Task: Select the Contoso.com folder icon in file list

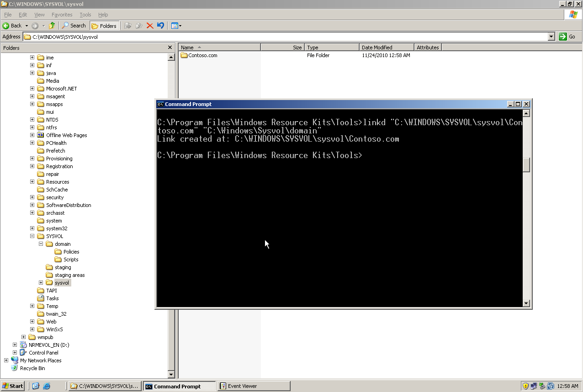Action: coord(185,55)
